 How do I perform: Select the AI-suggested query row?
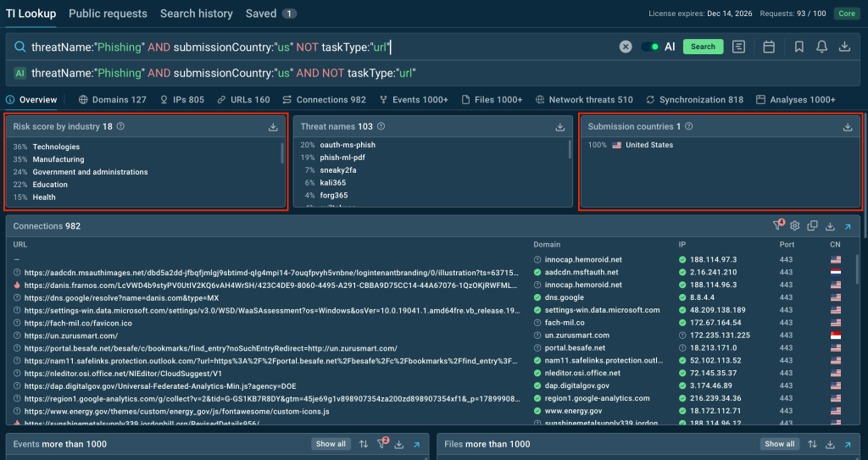(433, 73)
